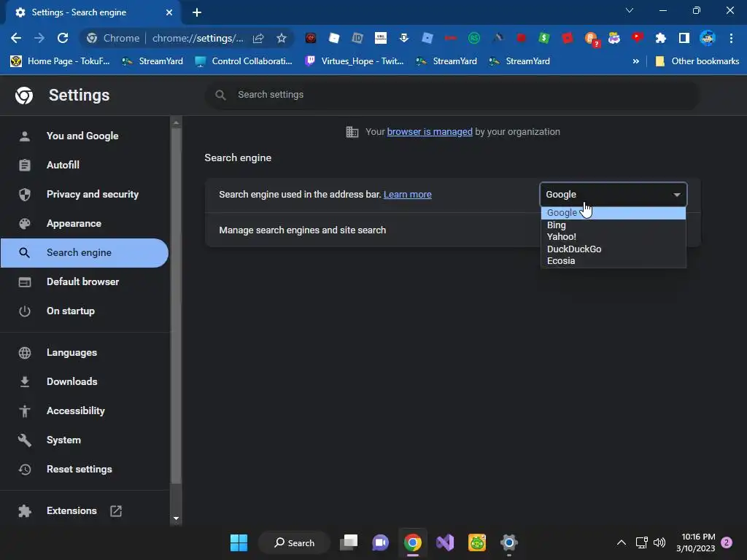Open Task View on the taskbar

(x=349, y=542)
